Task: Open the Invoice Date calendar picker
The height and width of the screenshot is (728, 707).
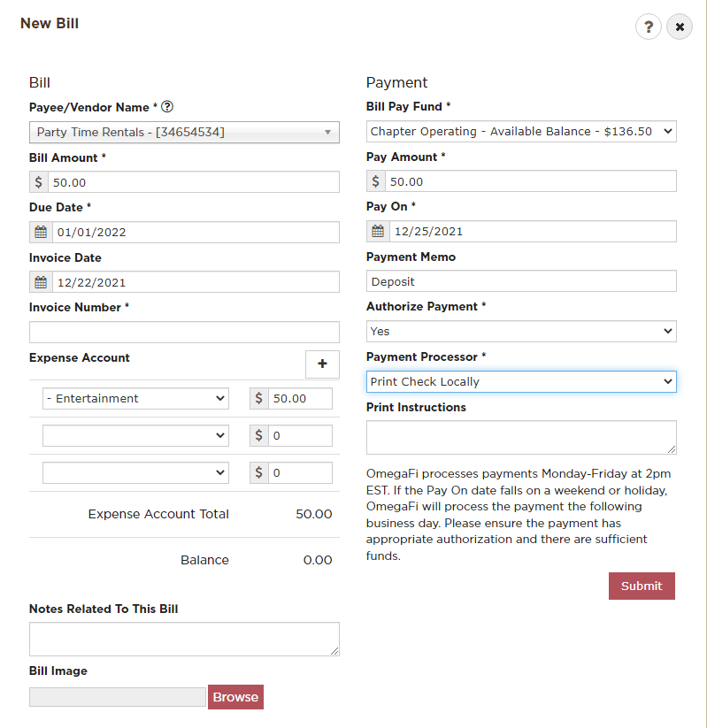Action: (x=40, y=281)
